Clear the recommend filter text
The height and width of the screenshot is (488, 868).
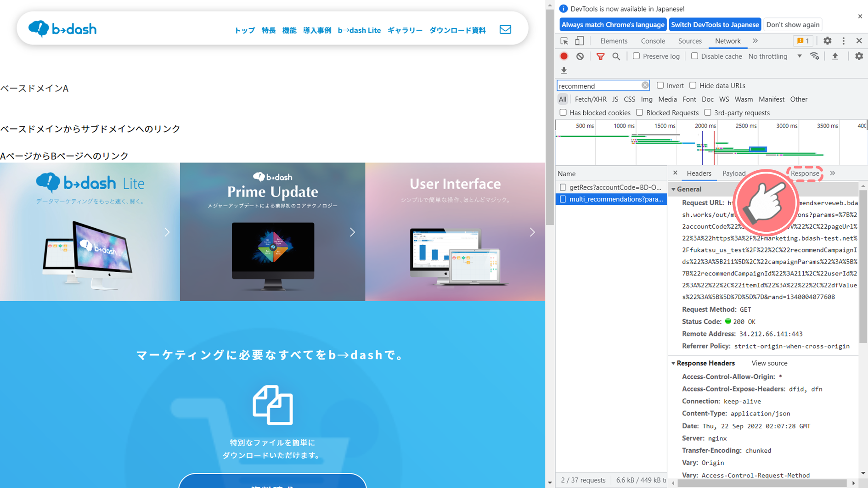tap(645, 85)
